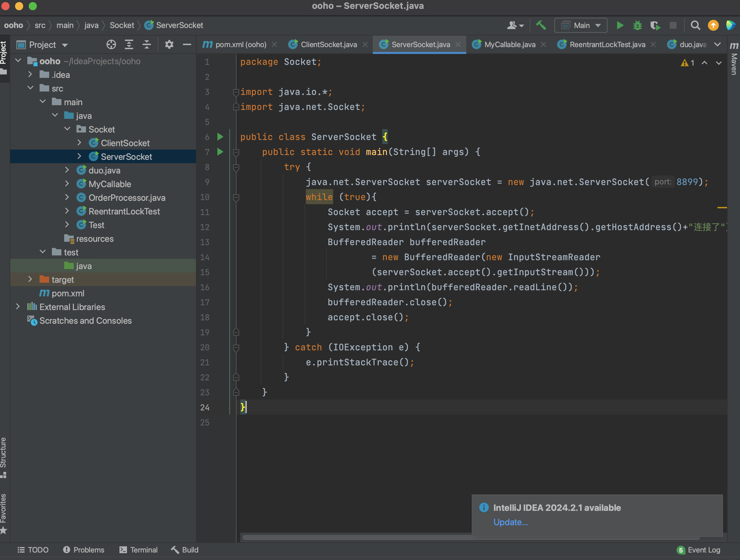Expand the target folder
The height and width of the screenshot is (560, 740).
point(30,279)
